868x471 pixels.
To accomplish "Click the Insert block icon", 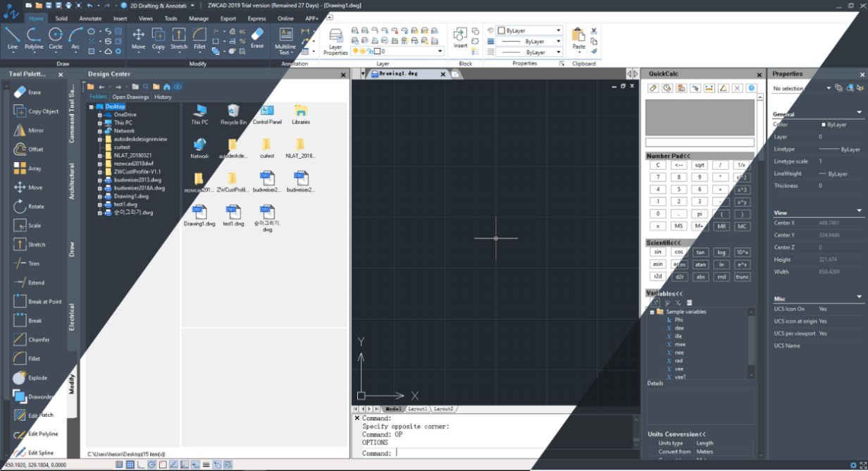I will 460,38.
